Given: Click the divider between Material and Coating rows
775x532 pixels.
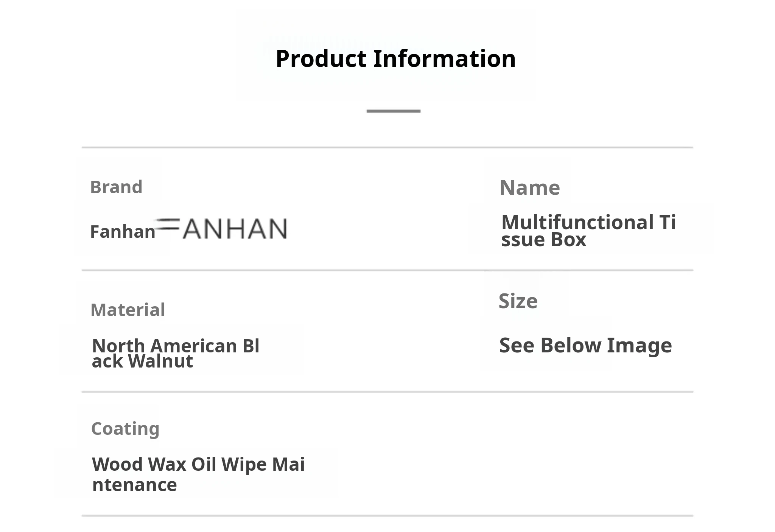Looking at the screenshot, I should (387, 392).
